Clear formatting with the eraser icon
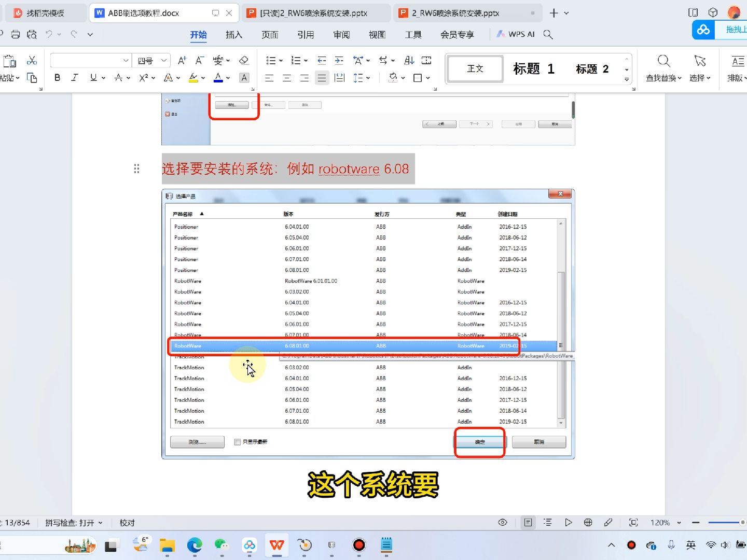Screen dimensions: 747x560 click(x=244, y=61)
